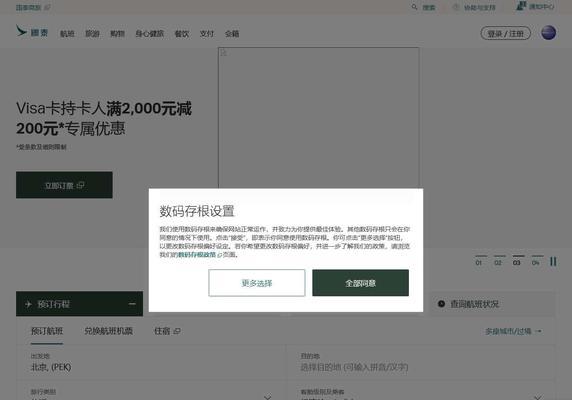The height and width of the screenshot is (400, 572).
Task: Click the 立即订票 book now button
Action: 64,185
